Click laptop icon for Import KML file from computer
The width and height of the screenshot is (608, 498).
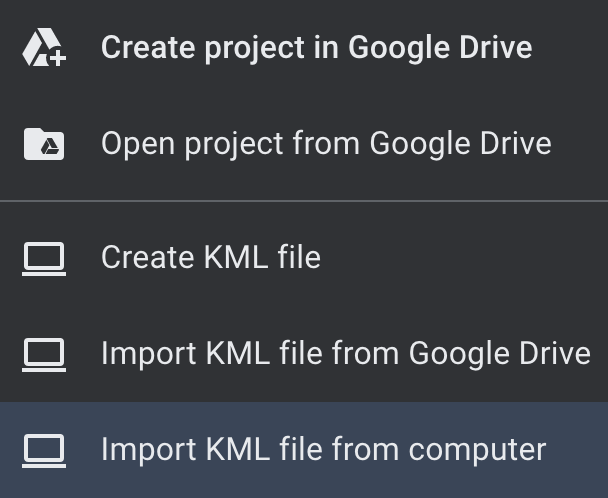44,451
